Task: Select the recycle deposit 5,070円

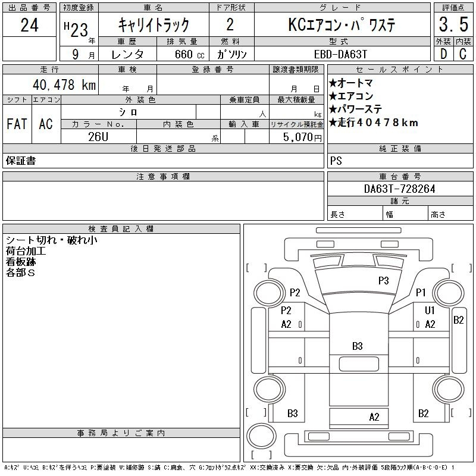Action: [302, 137]
